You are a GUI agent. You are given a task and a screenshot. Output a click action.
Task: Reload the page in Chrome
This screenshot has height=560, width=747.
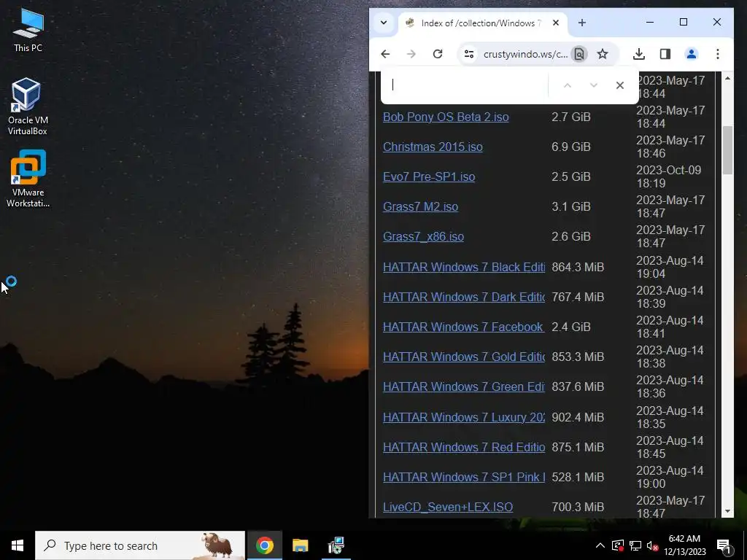point(438,54)
